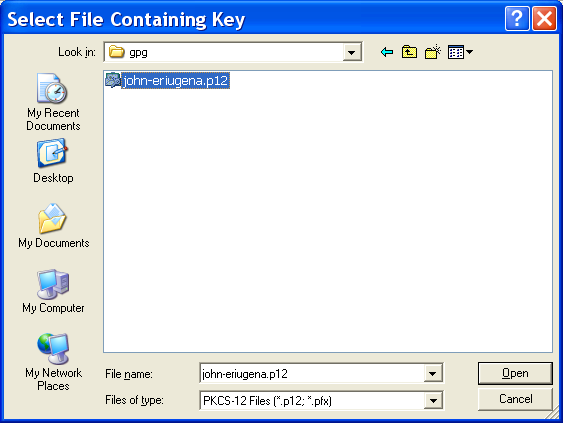563x423 pixels.
Task: Click inside the File name field
Action: click(x=312, y=374)
